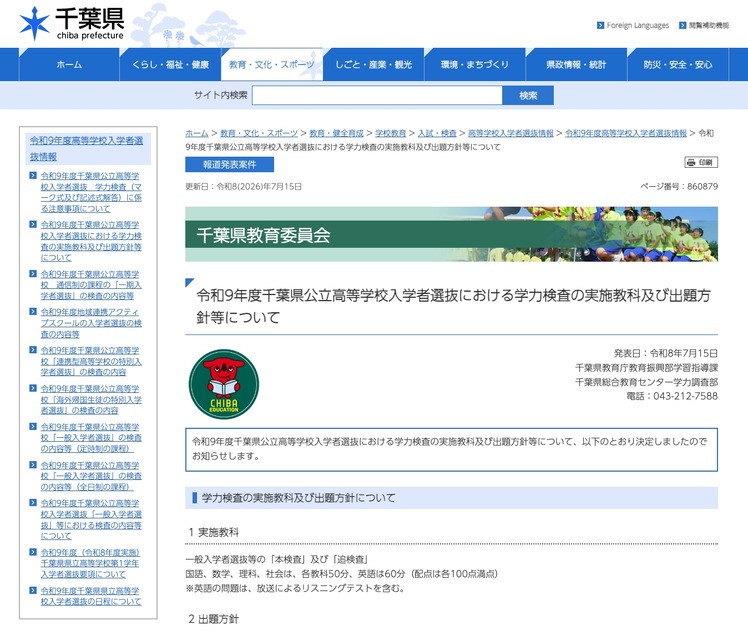The image size is (748, 640).
Task: Click arrow icon beside マーク式及び記述式解答 link
Action: [33, 175]
